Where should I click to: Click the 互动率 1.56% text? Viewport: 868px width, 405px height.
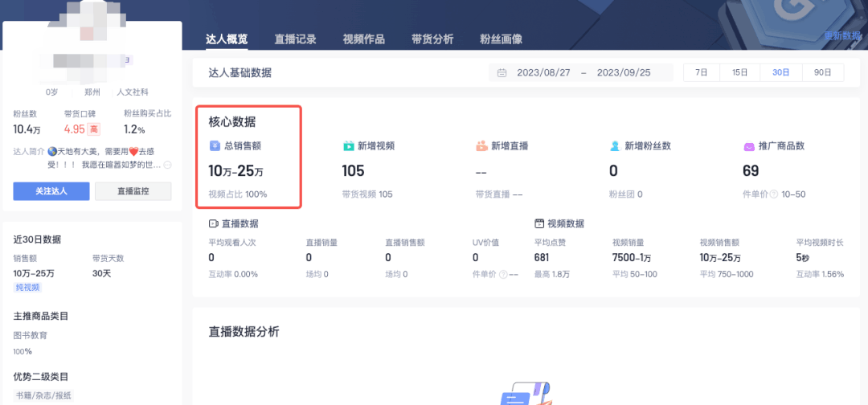(x=820, y=275)
